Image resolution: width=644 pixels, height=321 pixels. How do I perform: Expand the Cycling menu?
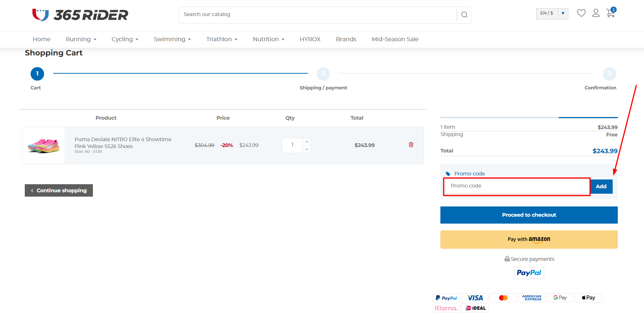(125, 39)
